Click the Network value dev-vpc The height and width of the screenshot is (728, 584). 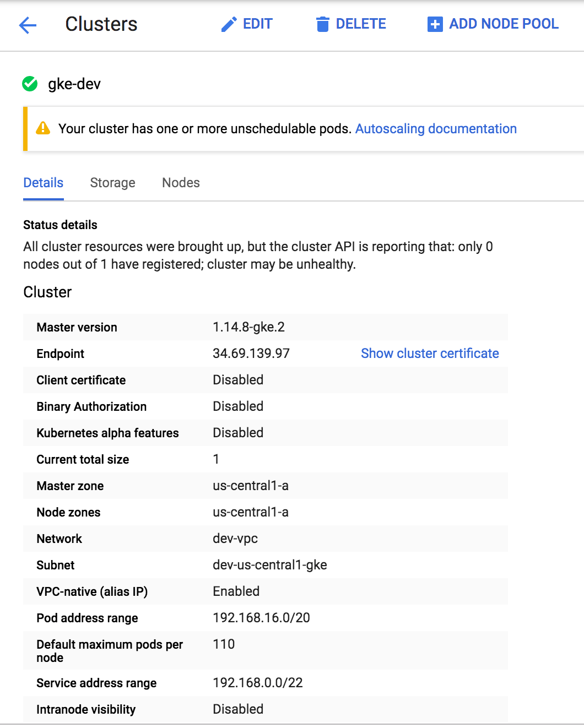(235, 539)
